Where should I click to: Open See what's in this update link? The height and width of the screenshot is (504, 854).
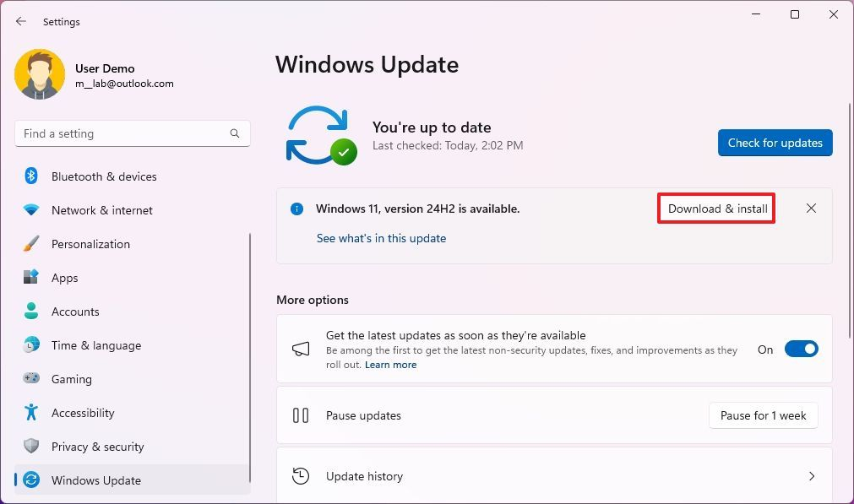[381, 238]
